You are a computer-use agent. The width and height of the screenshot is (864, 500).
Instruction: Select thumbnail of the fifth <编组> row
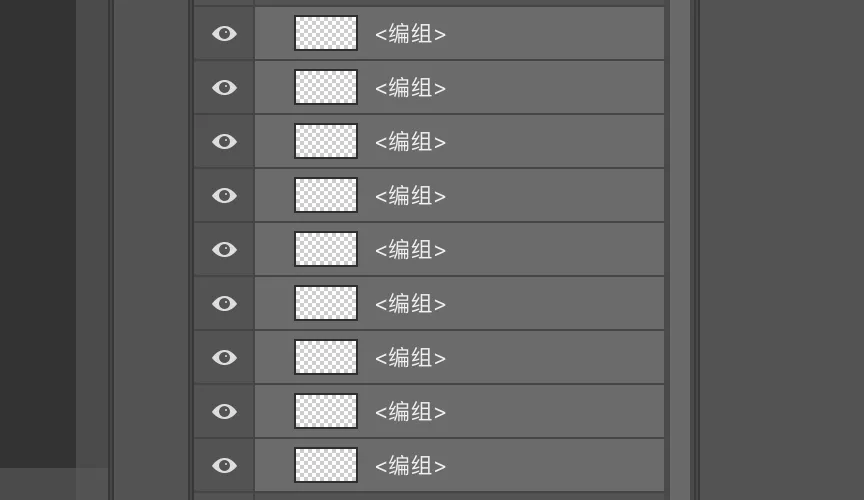point(326,249)
